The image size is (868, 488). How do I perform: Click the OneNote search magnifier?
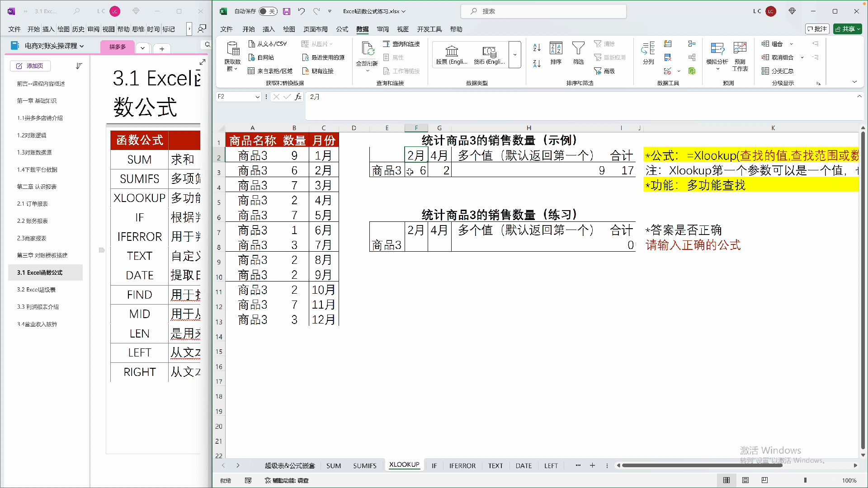pos(207,44)
